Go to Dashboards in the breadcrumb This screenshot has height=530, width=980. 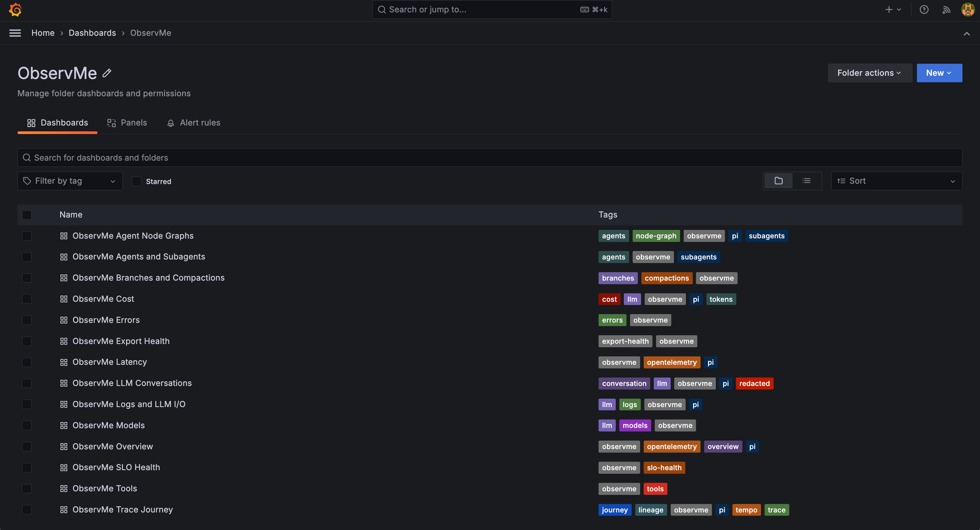point(93,33)
